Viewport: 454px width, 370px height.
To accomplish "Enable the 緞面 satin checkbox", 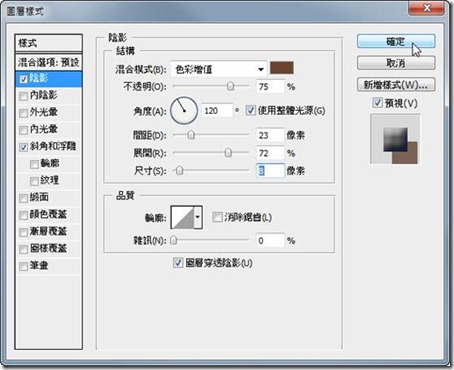I will 23,198.
